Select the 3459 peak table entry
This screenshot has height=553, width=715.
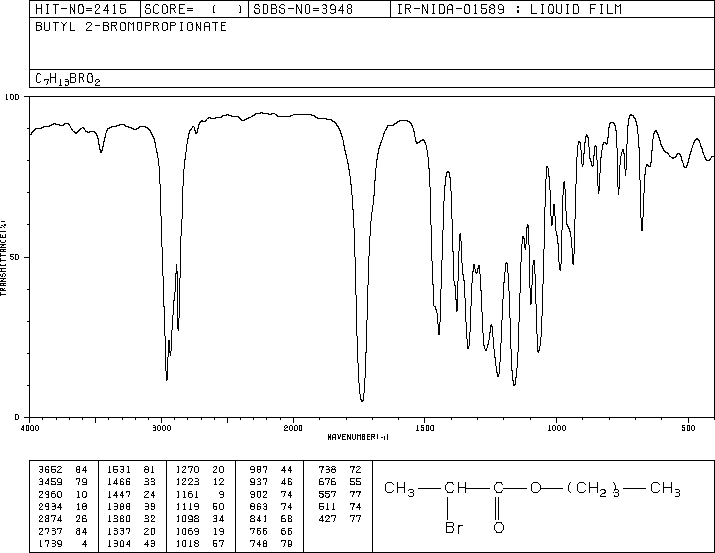click(62, 482)
